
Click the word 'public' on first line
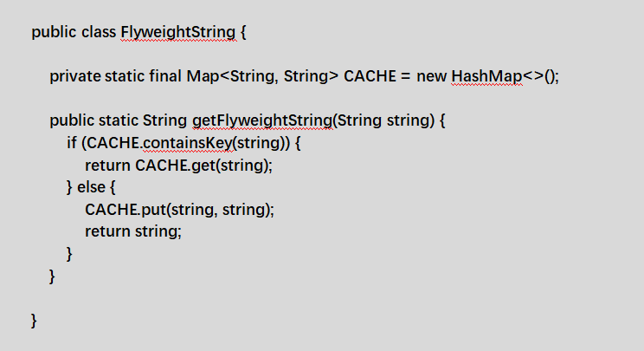point(54,32)
